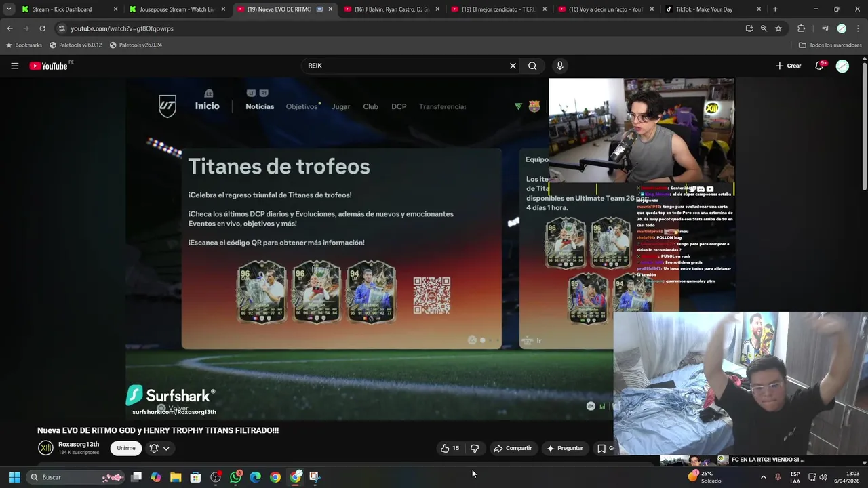The image size is (868, 488).
Task: Open a new browser tab
Action: 775,9
